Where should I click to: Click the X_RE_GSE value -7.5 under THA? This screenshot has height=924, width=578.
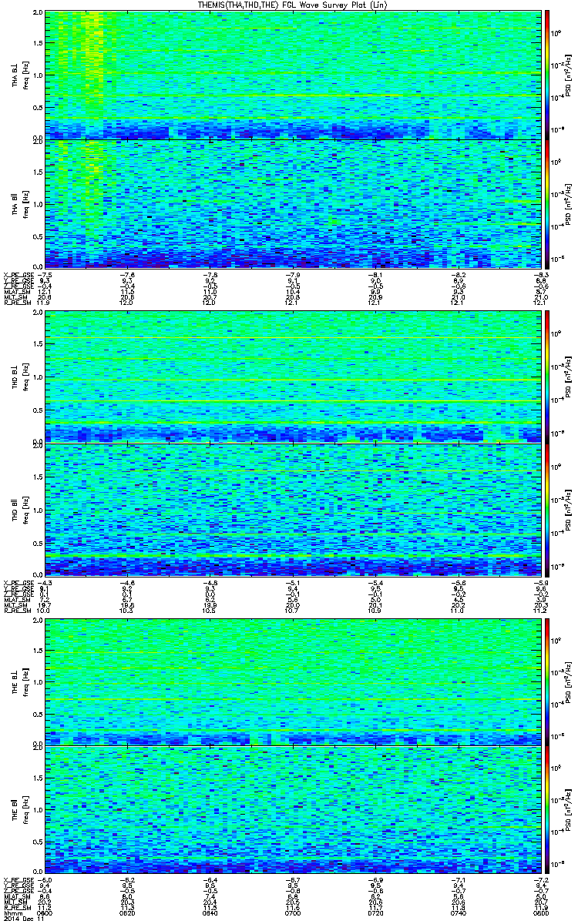[x=45, y=274]
